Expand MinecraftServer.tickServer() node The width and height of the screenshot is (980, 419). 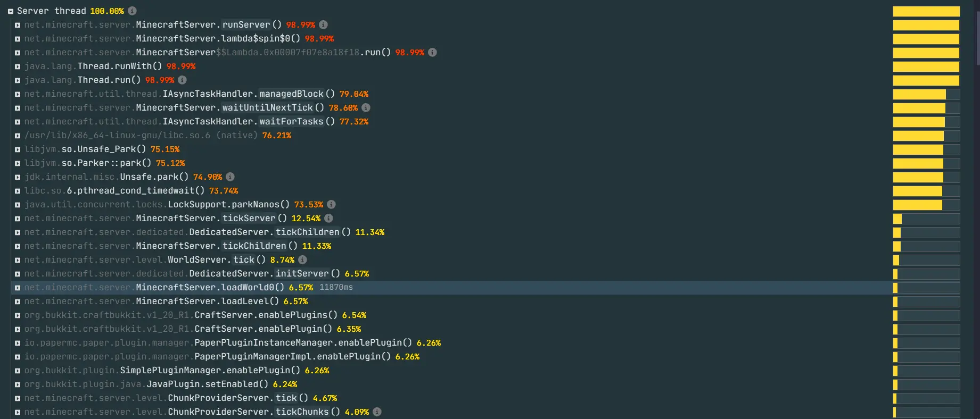point(18,219)
